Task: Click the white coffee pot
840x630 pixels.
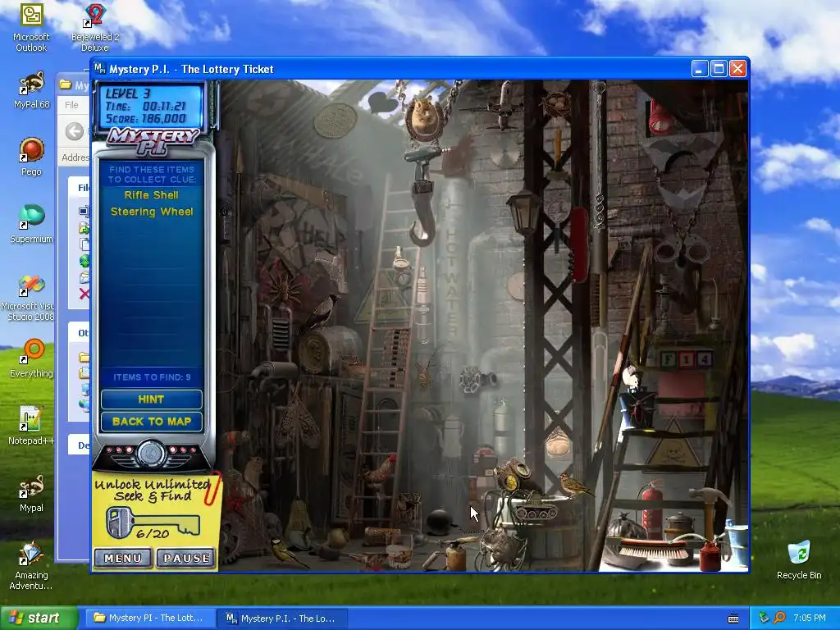Action: click(x=450, y=436)
